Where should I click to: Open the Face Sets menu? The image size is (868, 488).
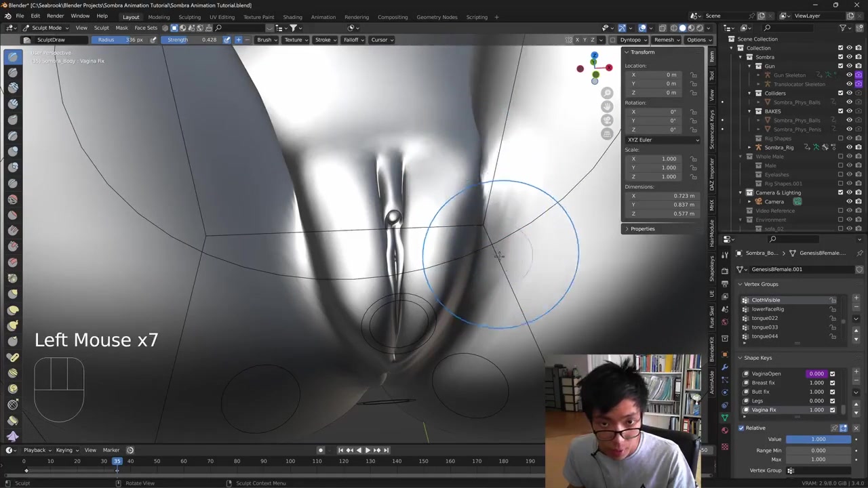[x=146, y=28]
